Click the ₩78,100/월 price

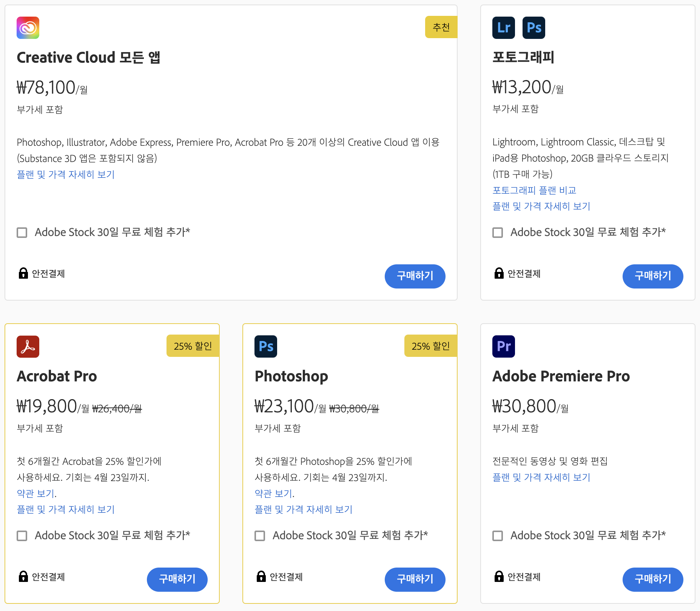(52, 88)
